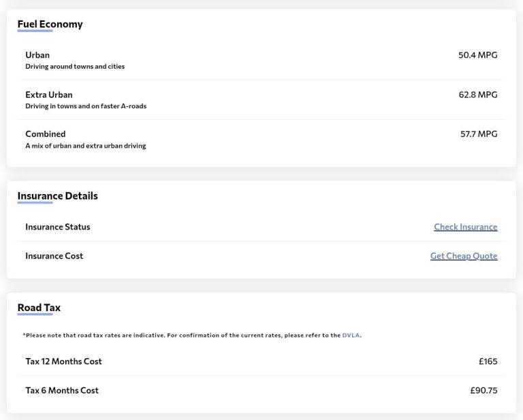Click the Tax 12 Months Cost label
The width and height of the screenshot is (523, 420).
click(x=63, y=361)
